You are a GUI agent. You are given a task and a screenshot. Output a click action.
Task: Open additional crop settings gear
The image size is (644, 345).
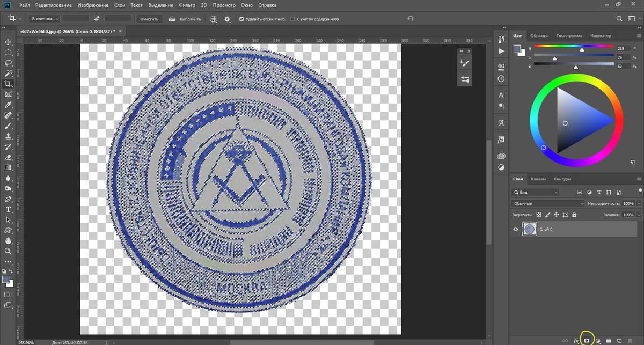click(228, 19)
